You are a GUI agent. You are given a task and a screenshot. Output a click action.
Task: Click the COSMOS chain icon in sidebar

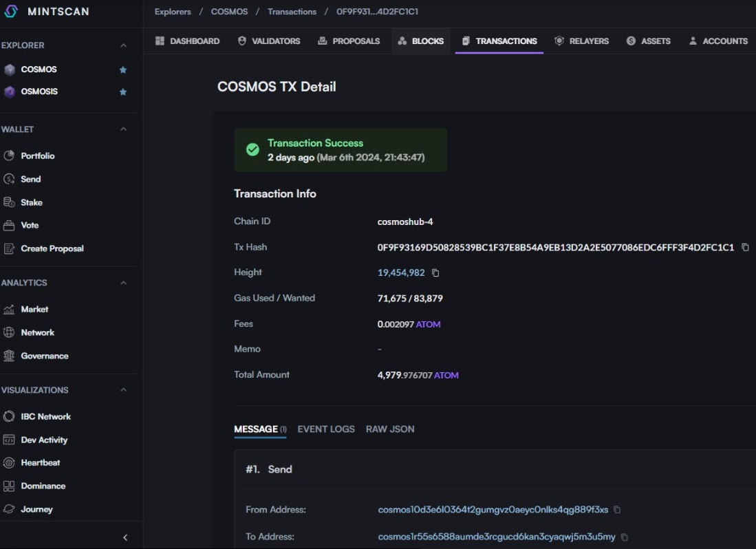9,69
